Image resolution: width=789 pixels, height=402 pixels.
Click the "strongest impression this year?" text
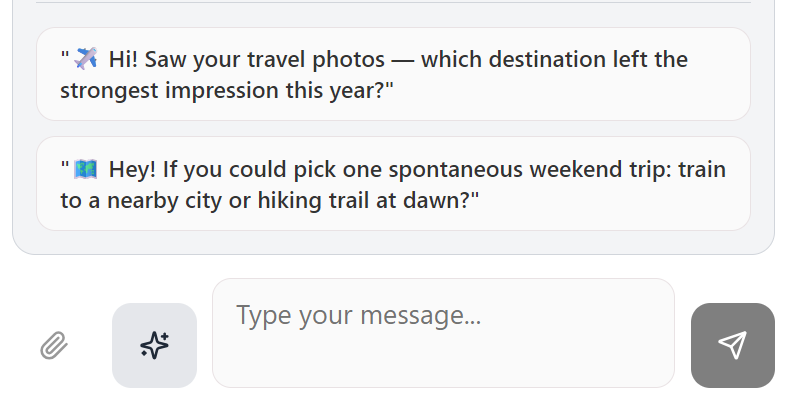point(227,90)
